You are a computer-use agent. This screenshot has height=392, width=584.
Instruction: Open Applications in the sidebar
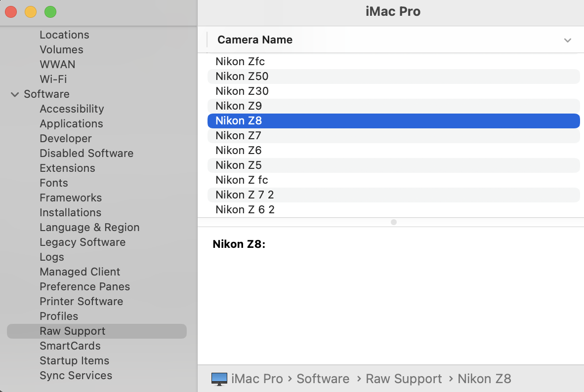71,123
